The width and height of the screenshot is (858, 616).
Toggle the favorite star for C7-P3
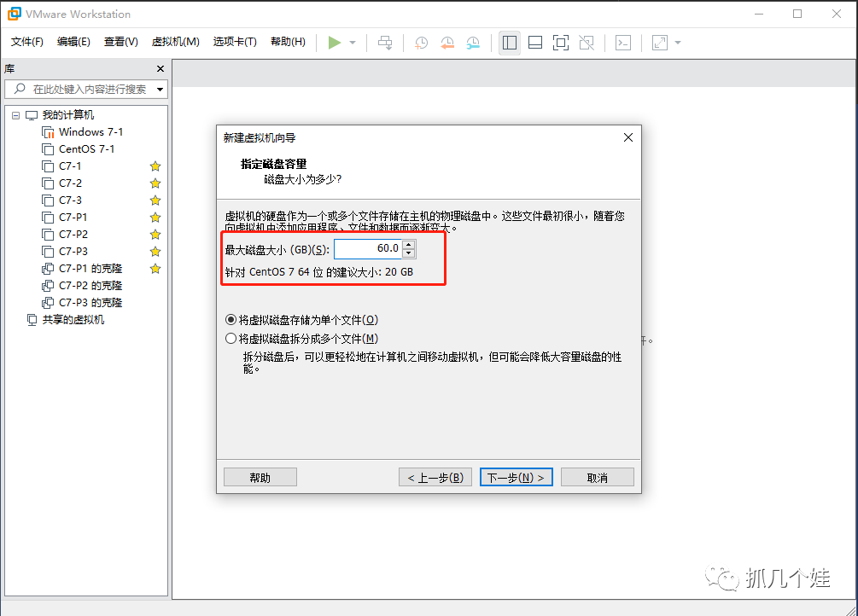pyautogui.click(x=155, y=252)
